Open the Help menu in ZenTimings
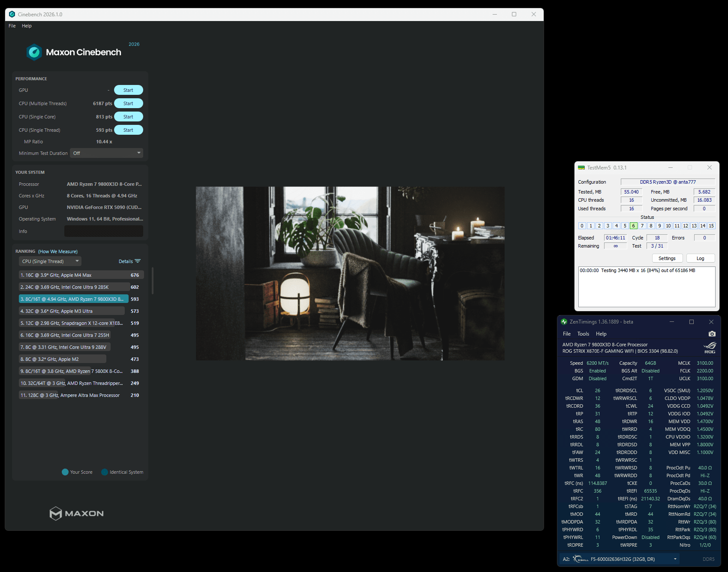Screen dimensions: 728x572 [601, 334]
